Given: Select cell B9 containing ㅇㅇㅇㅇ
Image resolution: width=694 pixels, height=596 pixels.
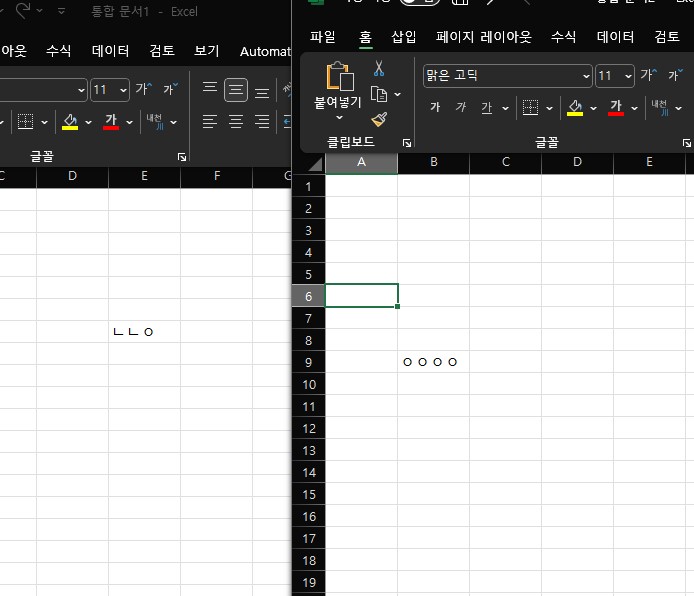Looking at the screenshot, I should (433, 362).
